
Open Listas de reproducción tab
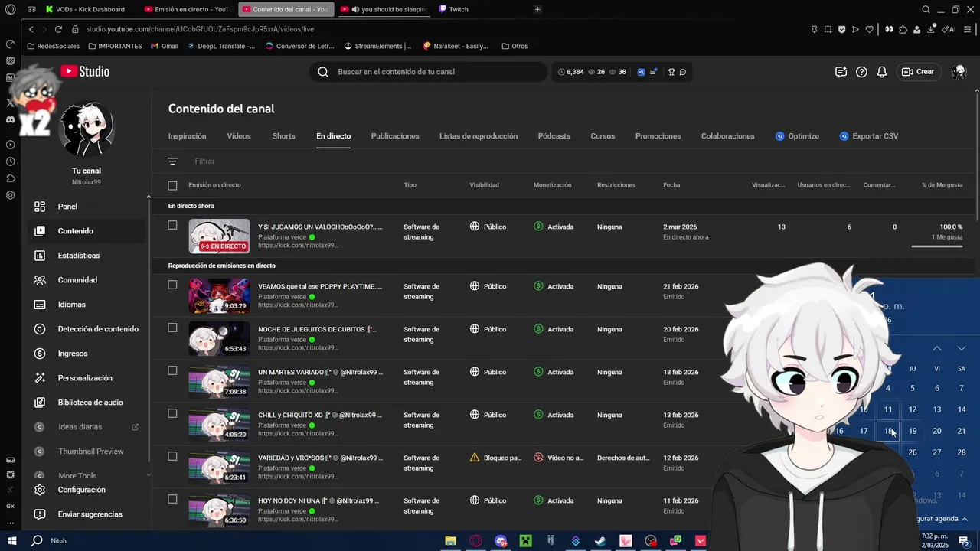coord(479,136)
